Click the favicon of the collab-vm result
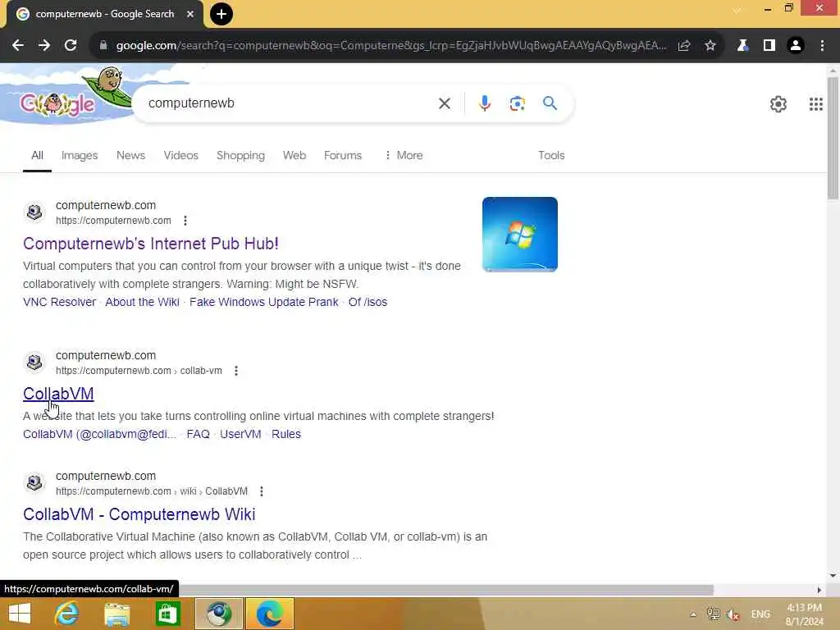The image size is (840, 630). (x=34, y=362)
